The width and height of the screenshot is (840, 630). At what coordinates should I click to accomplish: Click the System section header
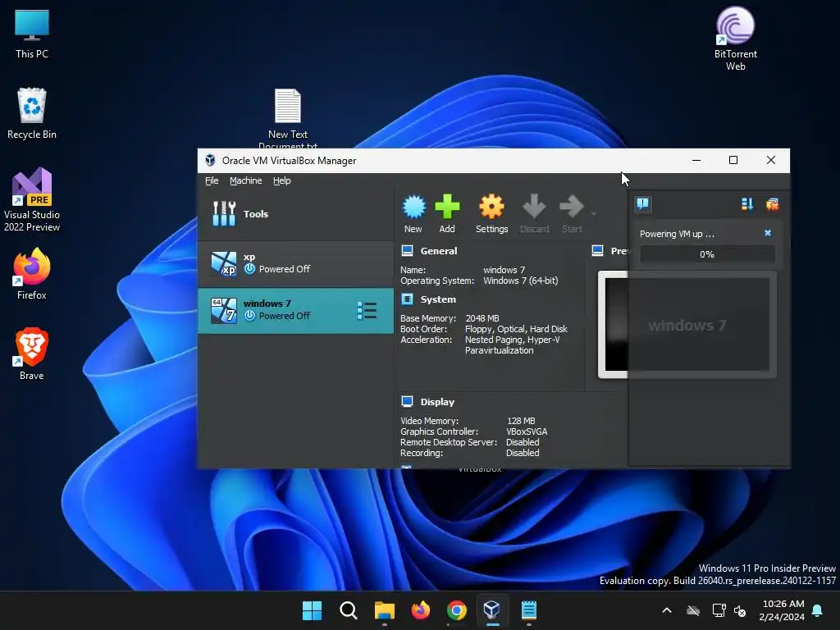(x=438, y=299)
